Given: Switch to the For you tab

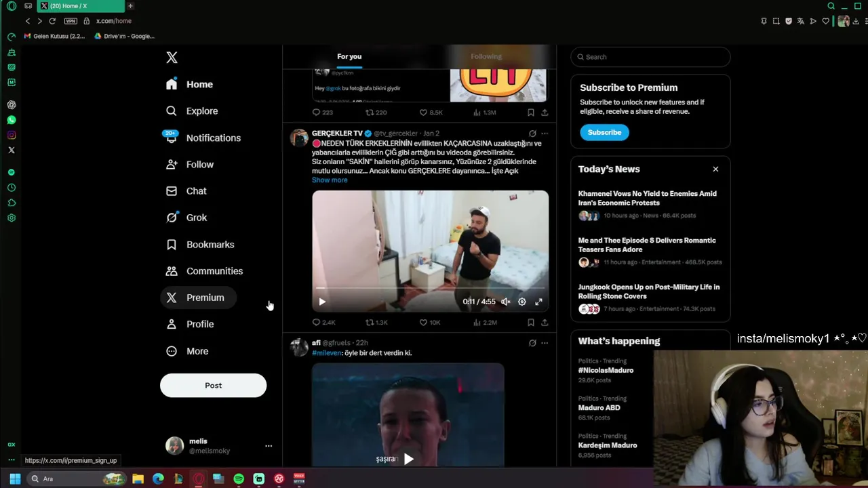Looking at the screenshot, I should point(349,57).
